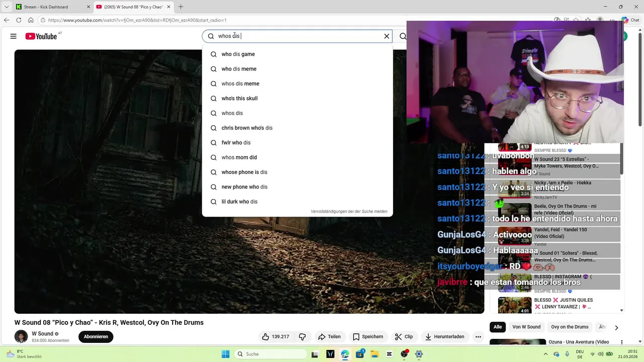The height and width of the screenshot is (362, 644).
Task: Reload the page with the refresh icon
Action: pyautogui.click(x=19, y=20)
